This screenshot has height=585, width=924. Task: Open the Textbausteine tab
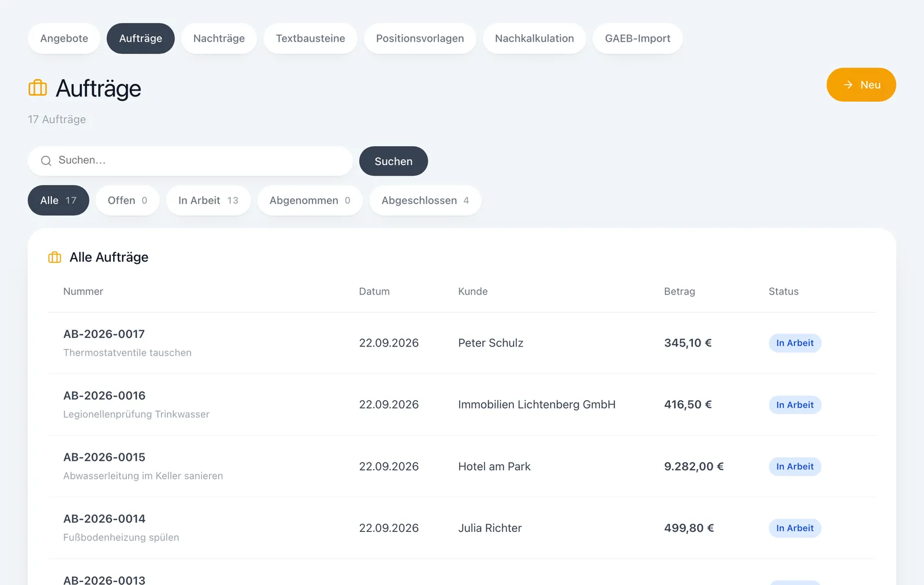click(x=310, y=39)
